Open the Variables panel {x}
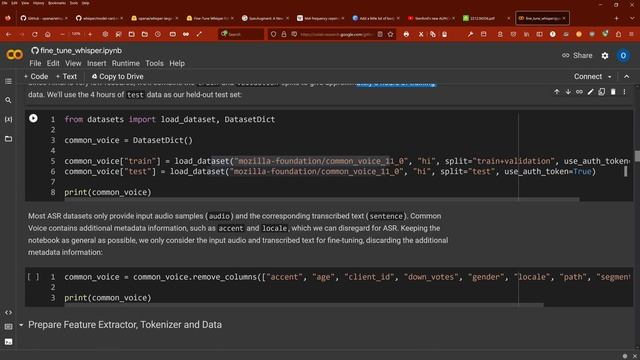640x360 pixels. coord(8,119)
